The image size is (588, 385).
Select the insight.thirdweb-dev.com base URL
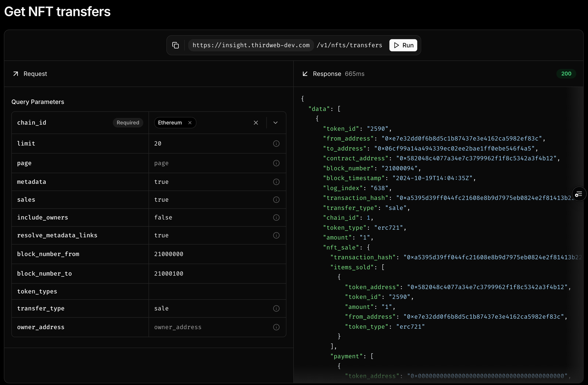click(x=251, y=45)
